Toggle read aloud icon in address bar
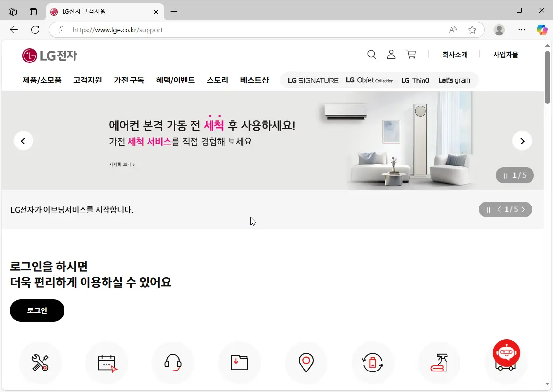 coord(453,30)
